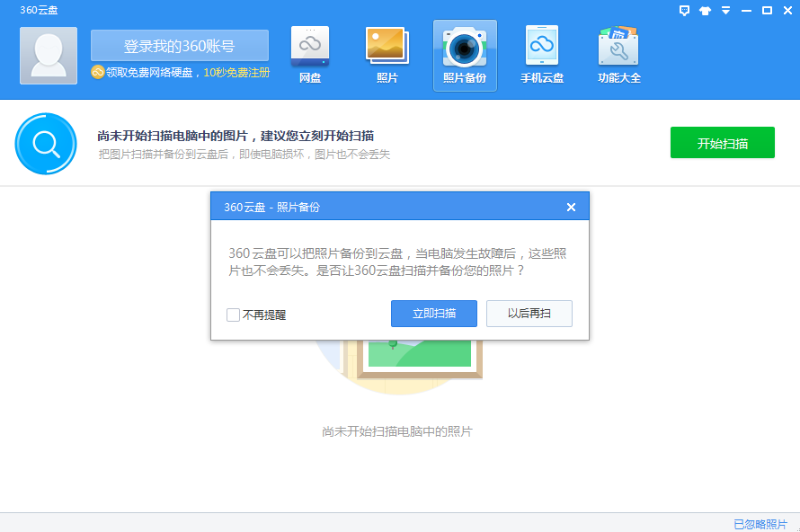800x532 pixels.
Task: Click 登录我的360账号 login button
Action: [180, 46]
